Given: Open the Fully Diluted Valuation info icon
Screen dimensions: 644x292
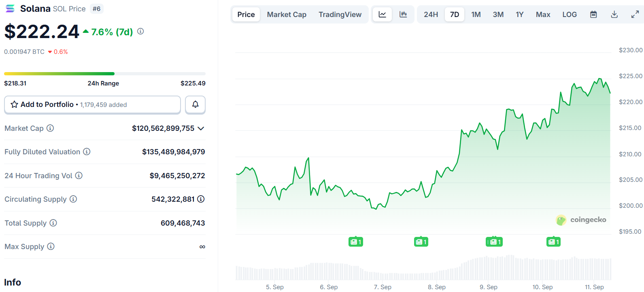Looking at the screenshot, I should [87, 151].
